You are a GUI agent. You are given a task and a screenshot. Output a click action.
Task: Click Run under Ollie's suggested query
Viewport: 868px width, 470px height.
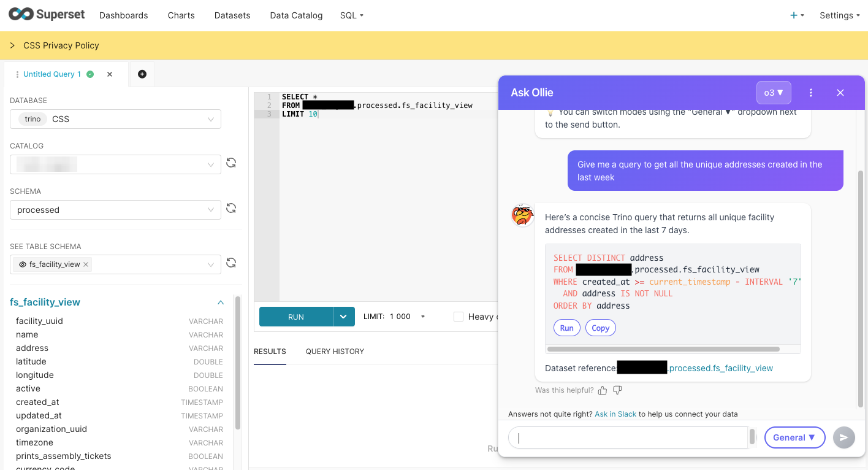(567, 328)
